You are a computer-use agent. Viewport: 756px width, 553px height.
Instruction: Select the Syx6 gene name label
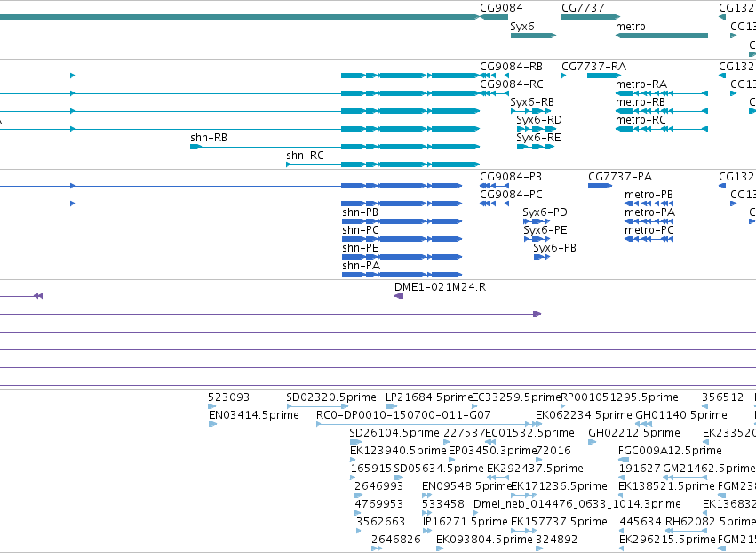point(522,27)
